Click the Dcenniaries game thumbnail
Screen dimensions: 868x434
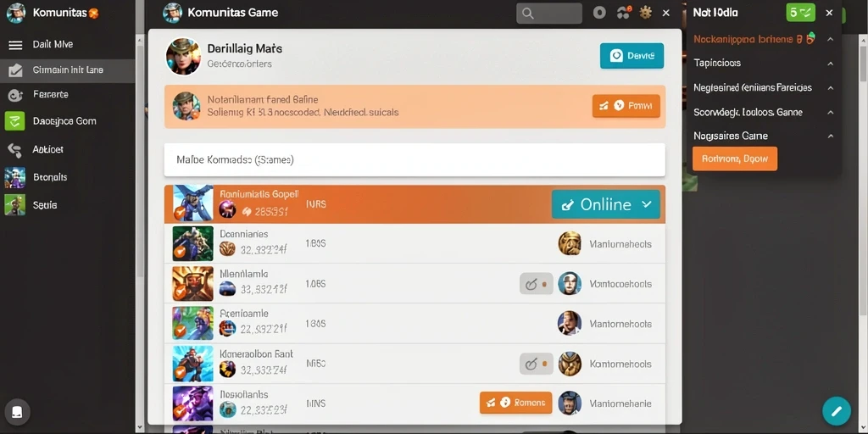[x=192, y=243]
